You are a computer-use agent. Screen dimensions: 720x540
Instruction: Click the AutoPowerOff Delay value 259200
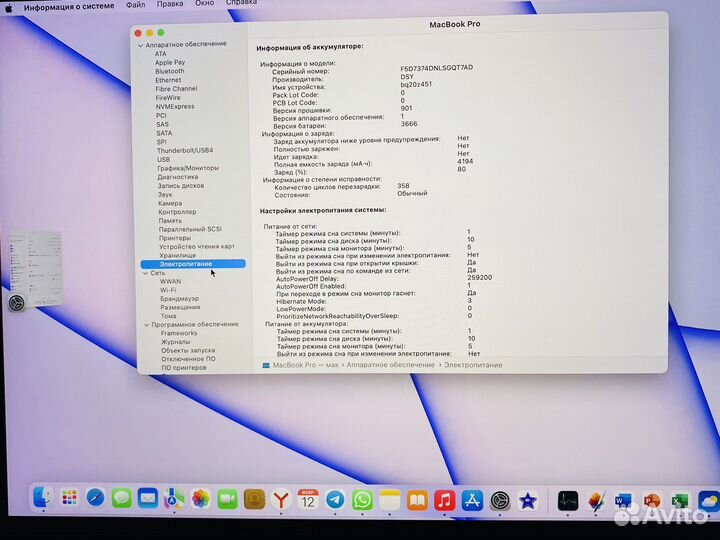point(479,278)
